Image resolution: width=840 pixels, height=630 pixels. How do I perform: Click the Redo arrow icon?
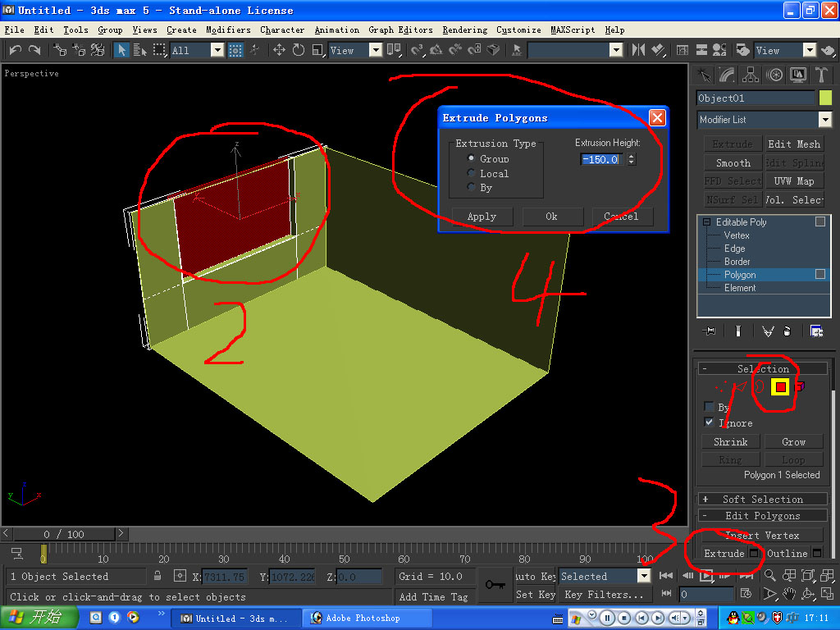coord(34,50)
